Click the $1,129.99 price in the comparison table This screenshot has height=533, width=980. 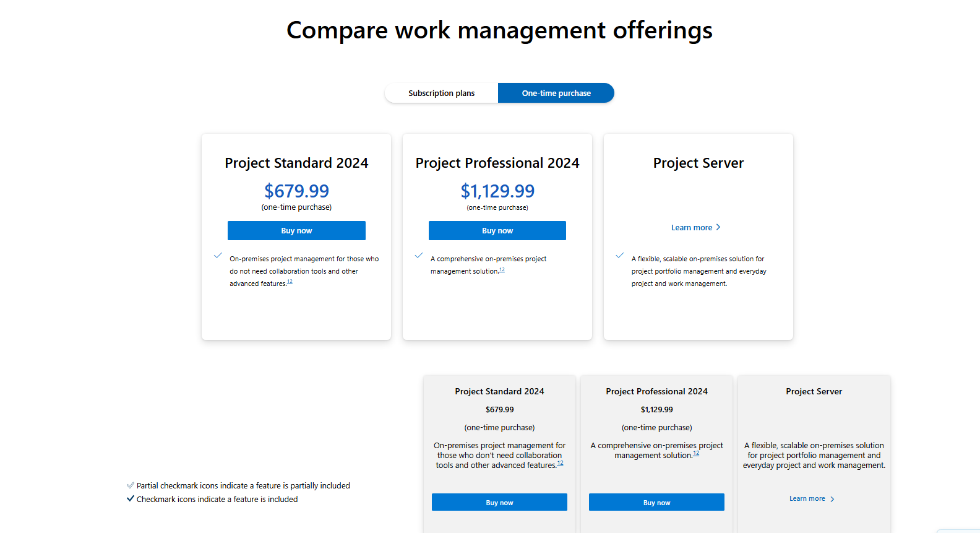[x=656, y=409]
